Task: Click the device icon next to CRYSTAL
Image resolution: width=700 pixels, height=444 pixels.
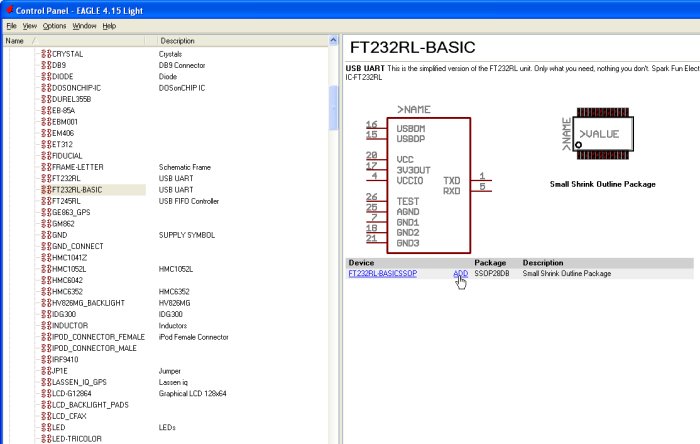Action: click(x=46, y=54)
